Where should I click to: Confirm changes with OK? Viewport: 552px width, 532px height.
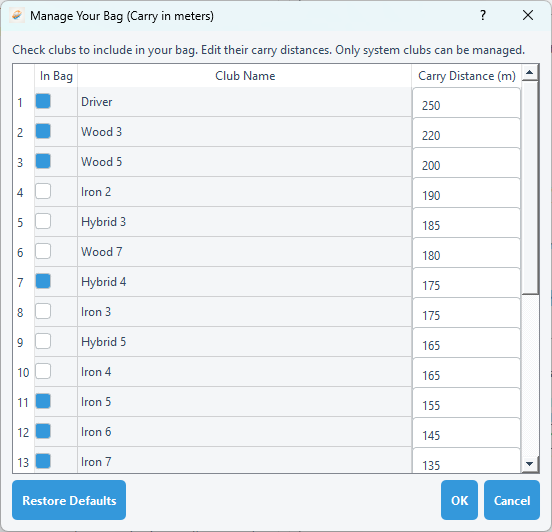click(x=459, y=500)
